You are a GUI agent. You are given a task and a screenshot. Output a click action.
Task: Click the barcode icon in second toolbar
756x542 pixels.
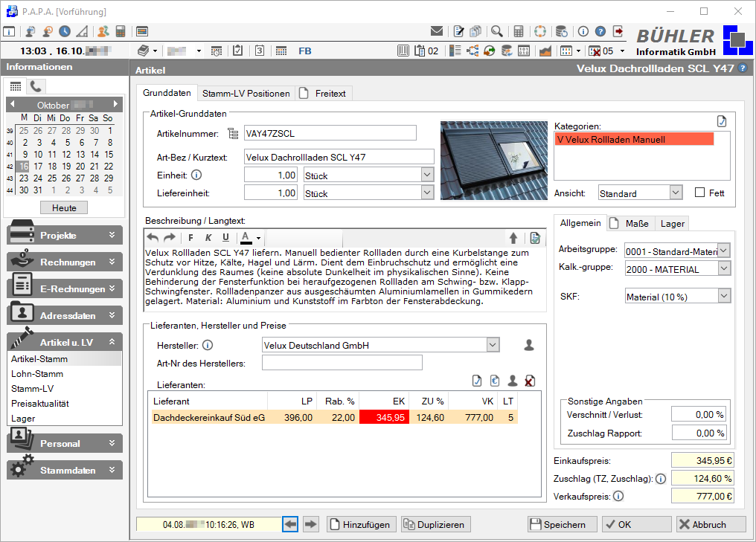(x=403, y=51)
